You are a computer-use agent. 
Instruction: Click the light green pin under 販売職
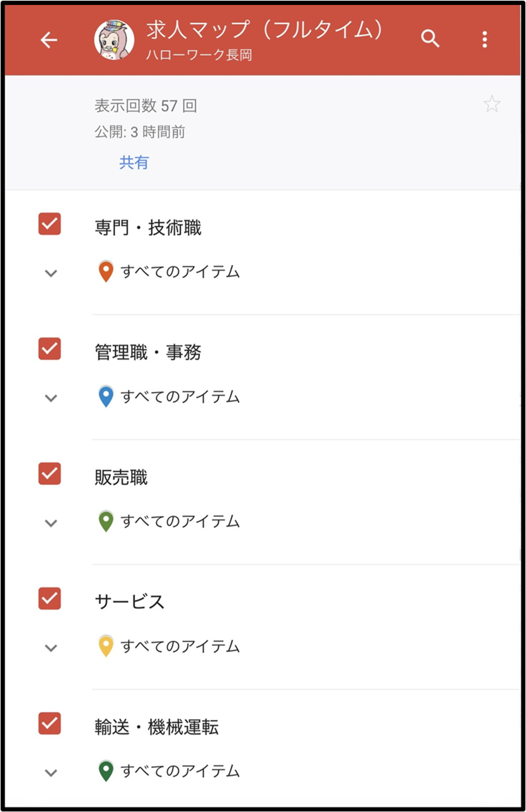(x=106, y=521)
